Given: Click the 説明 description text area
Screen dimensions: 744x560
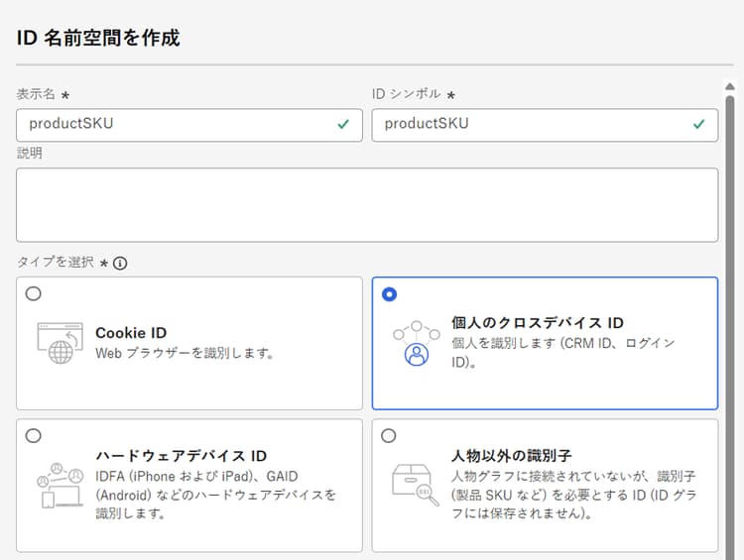Looking at the screenshot, I should coord(367,204).
